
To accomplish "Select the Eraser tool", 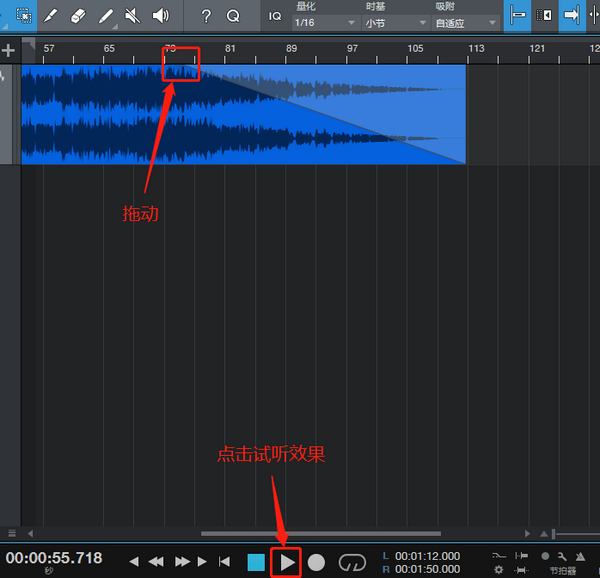I will [x=78, y=16].
